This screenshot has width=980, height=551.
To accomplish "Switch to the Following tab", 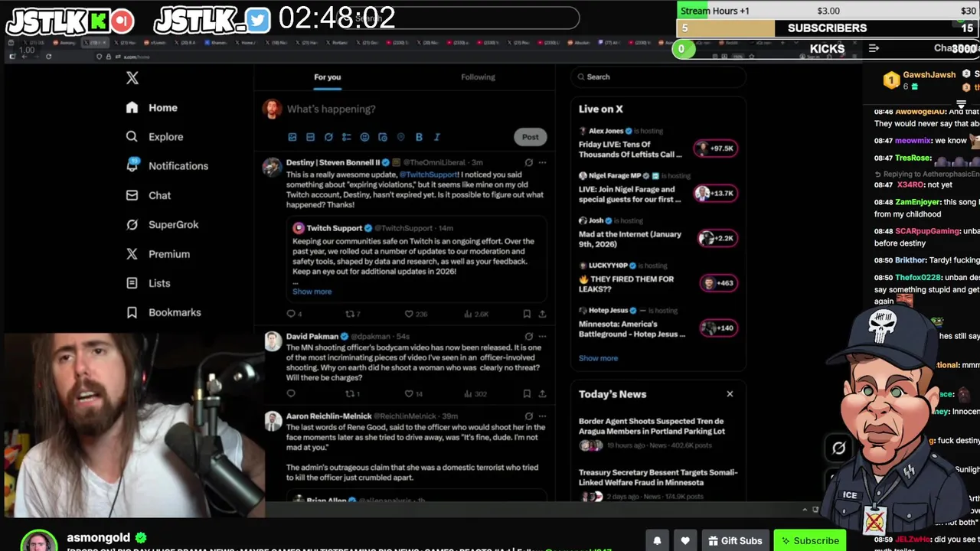I will click(478, 77).
